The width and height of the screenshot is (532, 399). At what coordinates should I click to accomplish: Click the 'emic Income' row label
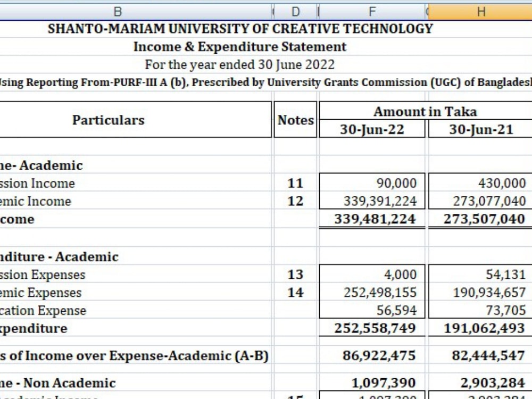click(x=36, y=202)
